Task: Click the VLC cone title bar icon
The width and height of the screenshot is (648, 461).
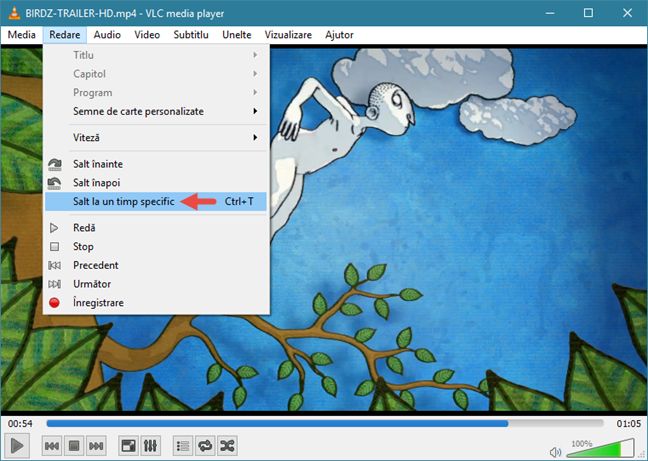Action: tap(14, 13)
